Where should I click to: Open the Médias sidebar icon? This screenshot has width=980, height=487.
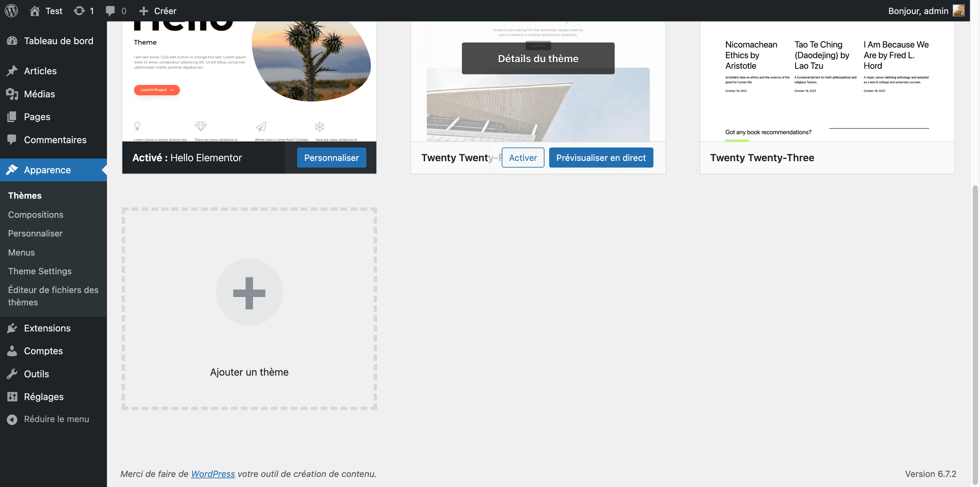[12, 94]
